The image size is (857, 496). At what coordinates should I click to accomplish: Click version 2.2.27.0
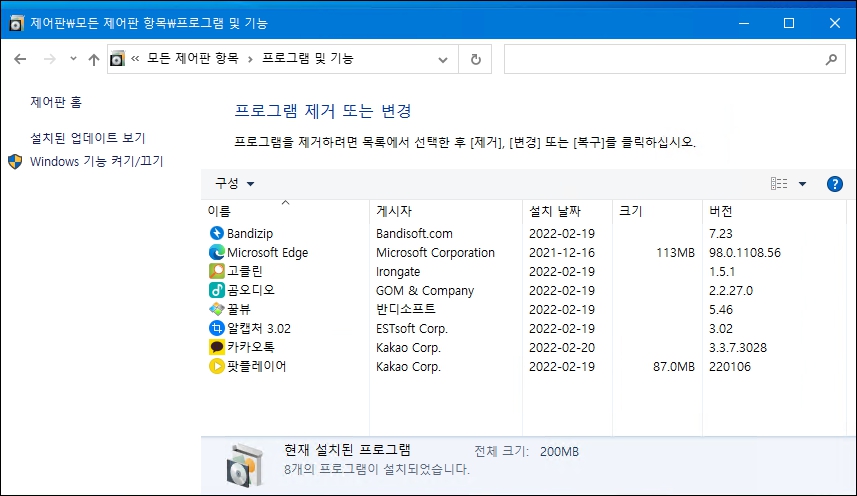731,291
